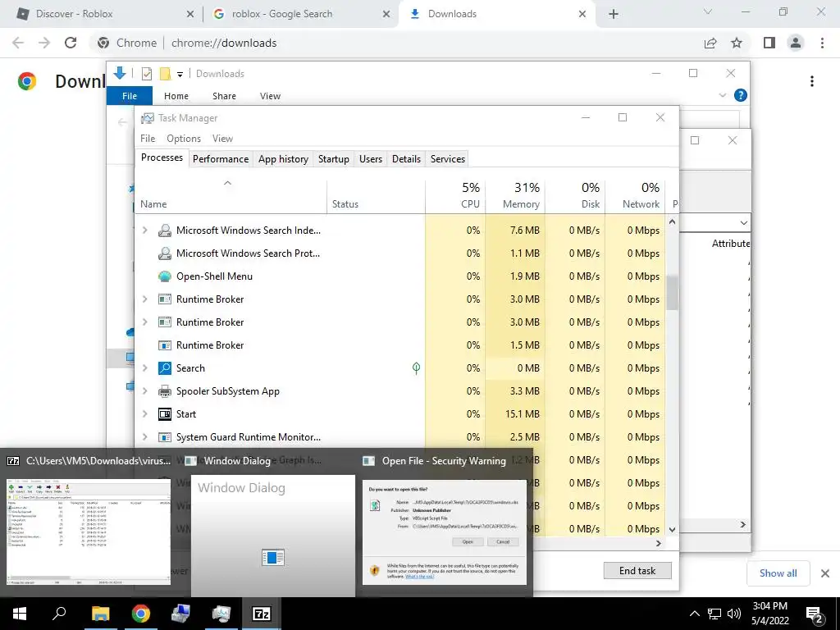
Task: Click the process list scroll up arrow
Action: point(673,221)
